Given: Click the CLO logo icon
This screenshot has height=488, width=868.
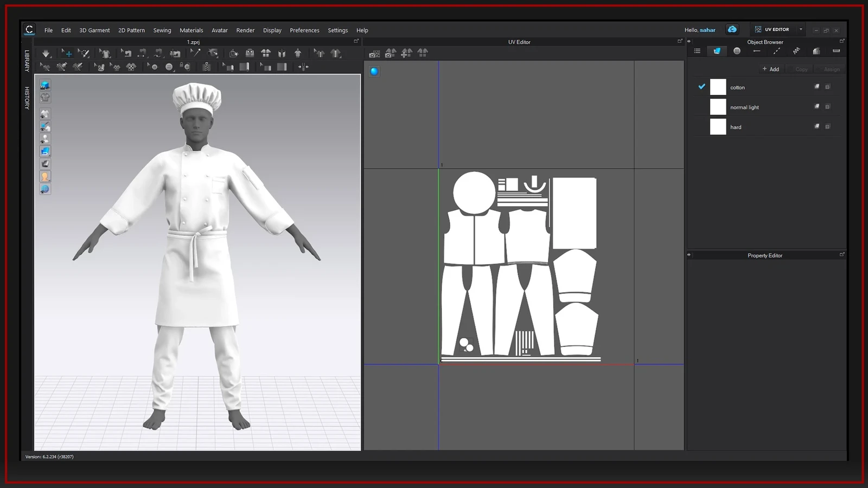Looking at the screenshot, I should [x=29, y=29].
